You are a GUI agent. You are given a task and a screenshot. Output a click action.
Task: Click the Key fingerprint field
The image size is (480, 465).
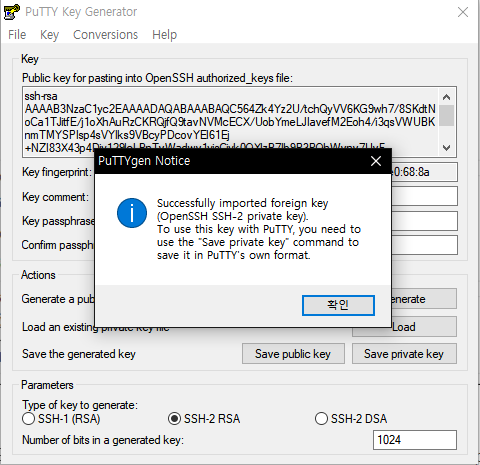pyautogui.click(x=424, y=172)
